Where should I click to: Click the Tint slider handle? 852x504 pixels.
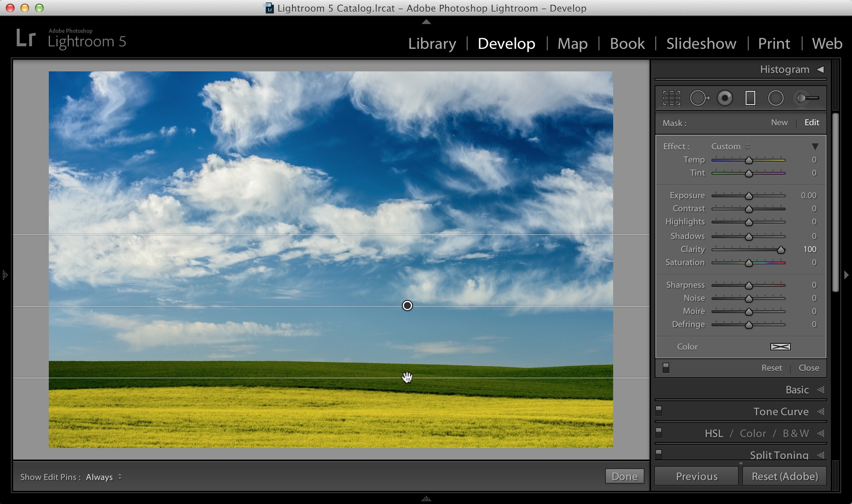749,173
